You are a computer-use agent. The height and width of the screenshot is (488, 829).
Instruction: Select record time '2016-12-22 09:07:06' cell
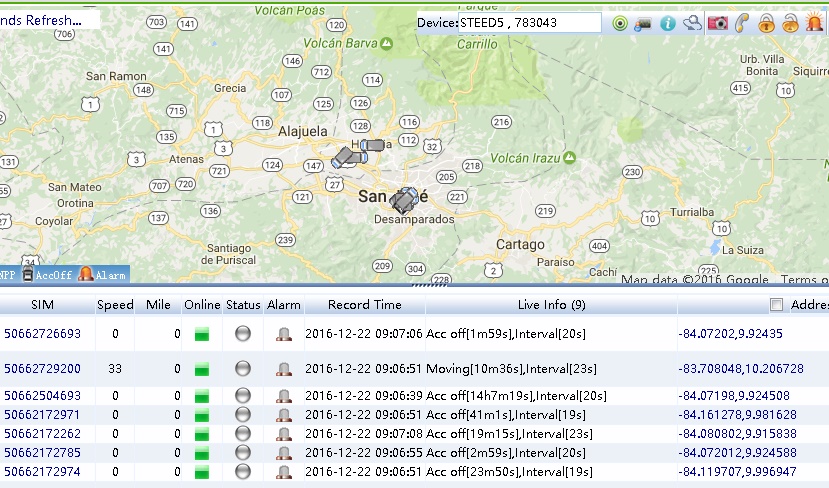click(364, 334)
